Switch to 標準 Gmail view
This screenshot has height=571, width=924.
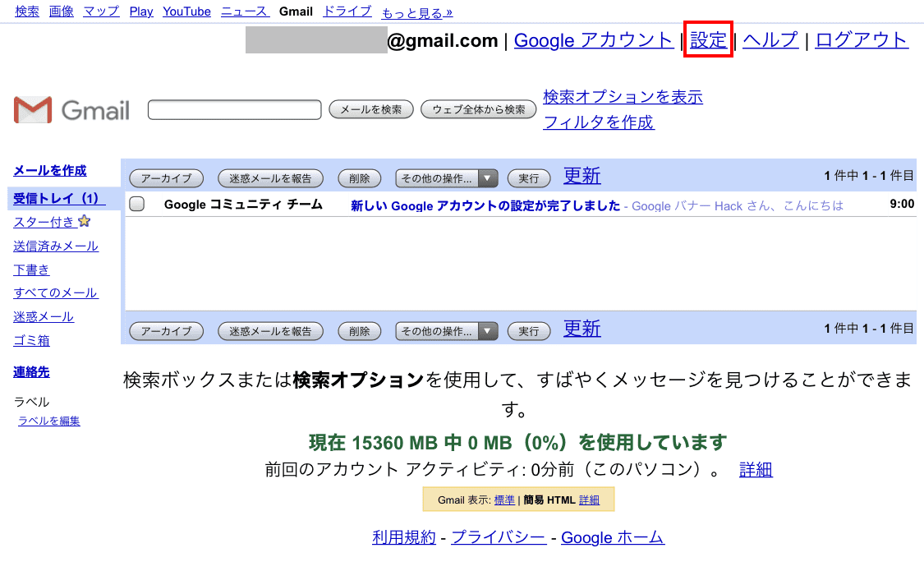pos(504,500)
